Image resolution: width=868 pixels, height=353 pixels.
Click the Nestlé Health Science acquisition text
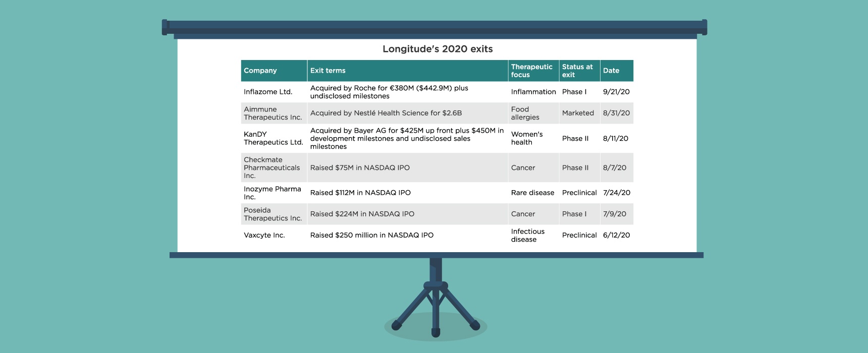coord(386,113)
